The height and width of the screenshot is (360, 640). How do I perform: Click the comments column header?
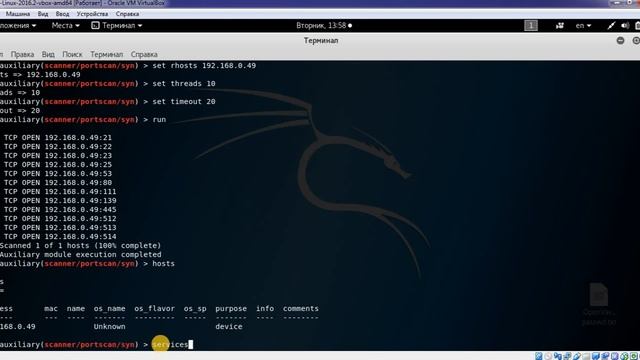coord(301,309)
